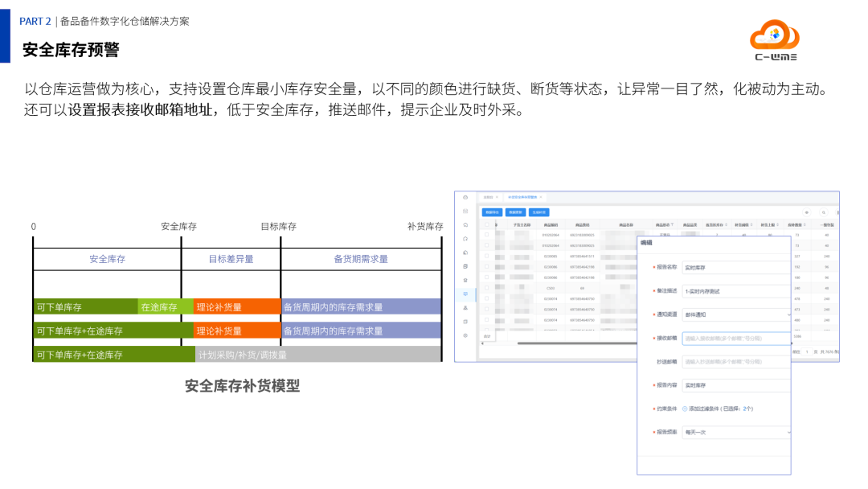Click the 编辑 dialog title
868x489 pixels.
pyautogui.click(x=646, y=243)
